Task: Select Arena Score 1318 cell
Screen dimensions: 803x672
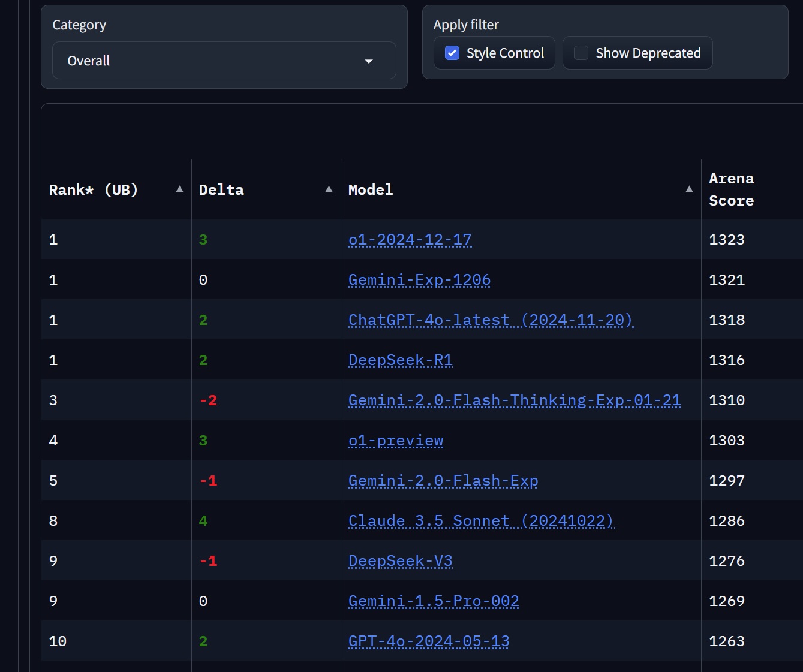Action: tap(727, 320)
